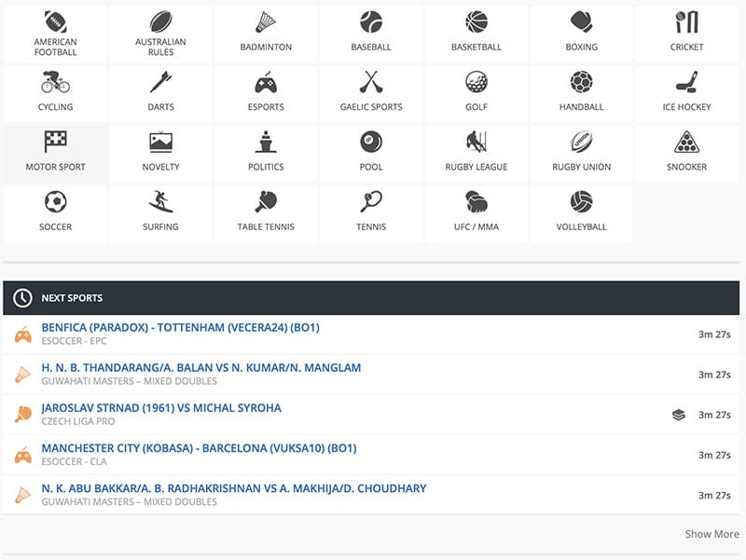The height and width of the screenshot is (560, 746).
Task: Click the Australian Rules label
Action: click(160, 48)
